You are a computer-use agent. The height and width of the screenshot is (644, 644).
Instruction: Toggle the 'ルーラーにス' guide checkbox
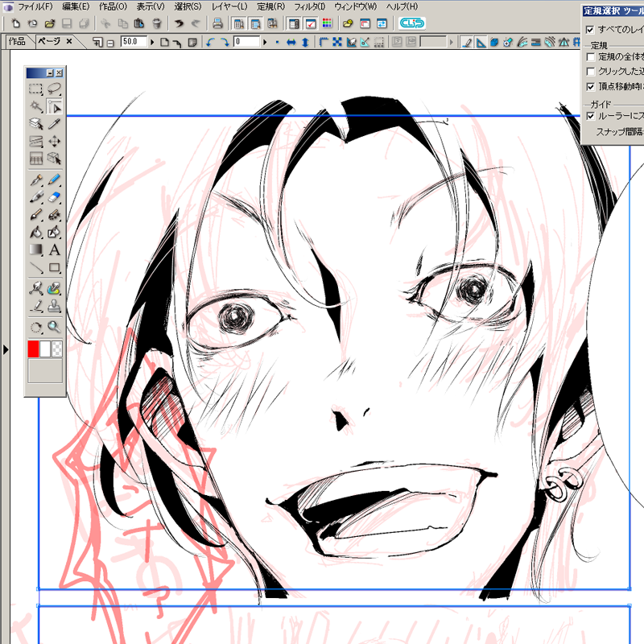[590, 116]
